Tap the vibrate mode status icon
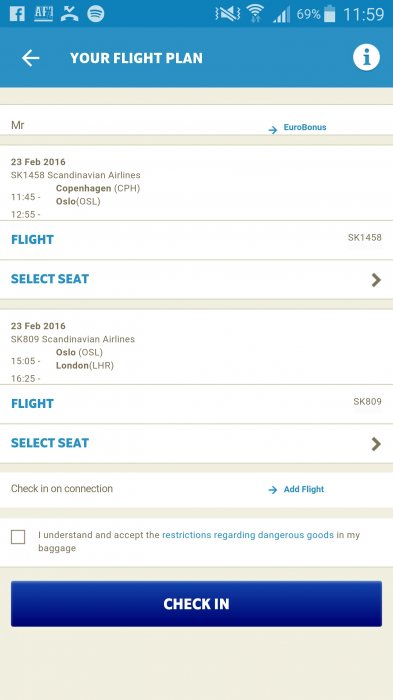Screen dimensions: 393x700 click(226, 14)
